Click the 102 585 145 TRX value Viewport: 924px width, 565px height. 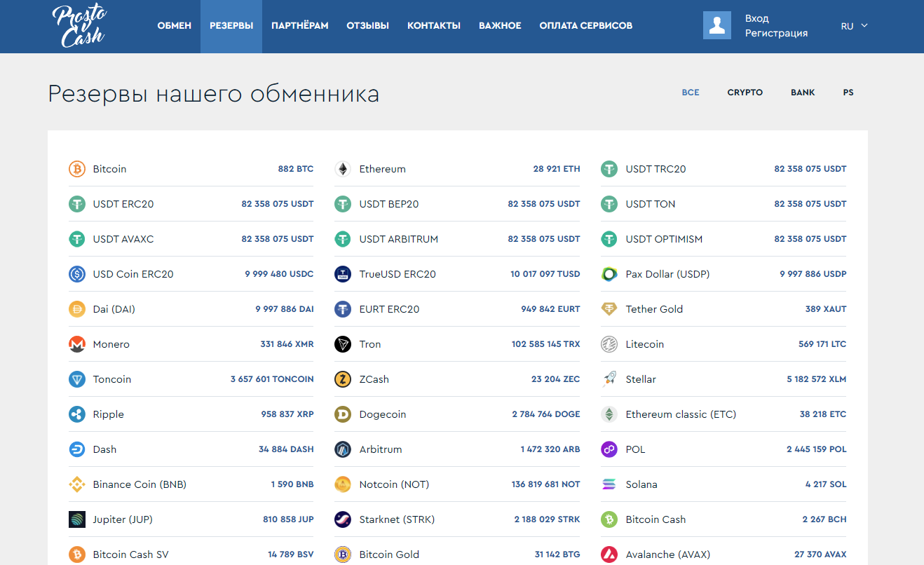(x=546, y=344)
